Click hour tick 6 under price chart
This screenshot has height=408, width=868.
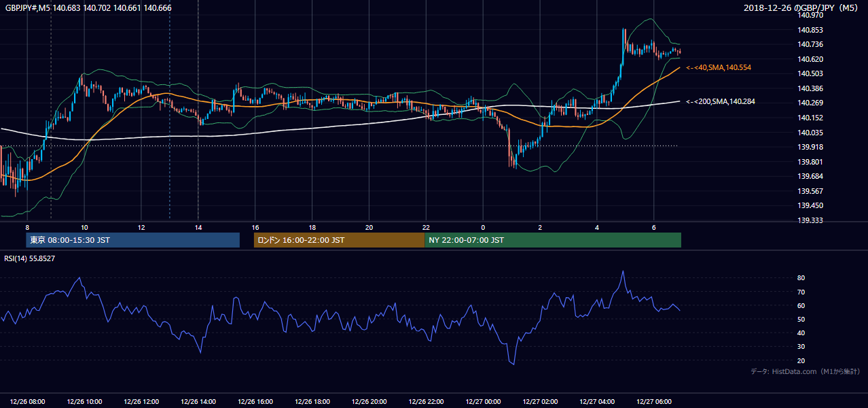pos(654,227)
